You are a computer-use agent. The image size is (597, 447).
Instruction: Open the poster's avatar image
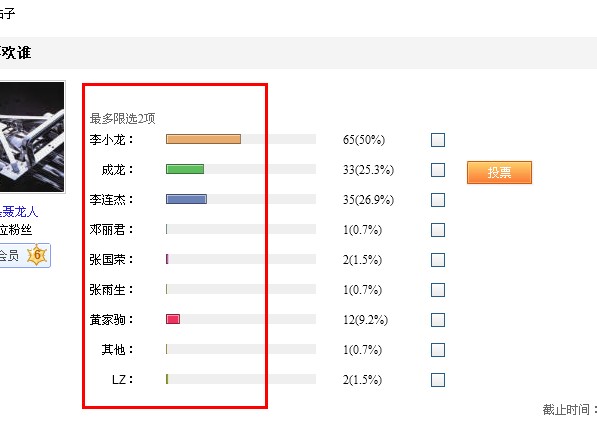pyautogui.click(x=32, y=137)
